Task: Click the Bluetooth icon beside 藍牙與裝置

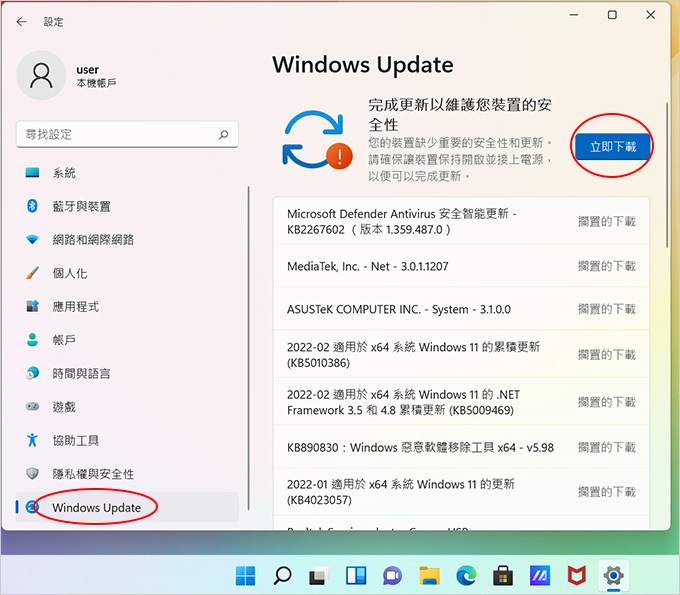Action: pos(33,206)
